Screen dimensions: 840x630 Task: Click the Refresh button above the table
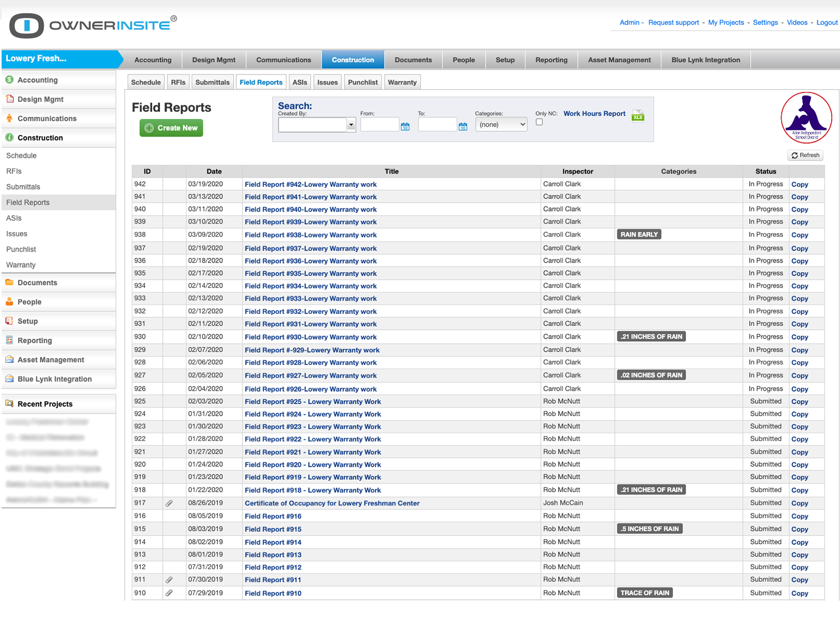pos(805,155)
